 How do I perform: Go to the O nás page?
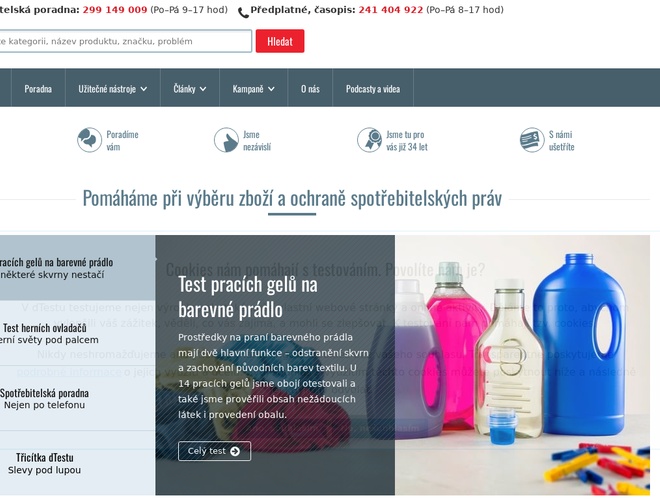[x=310, y=89]
